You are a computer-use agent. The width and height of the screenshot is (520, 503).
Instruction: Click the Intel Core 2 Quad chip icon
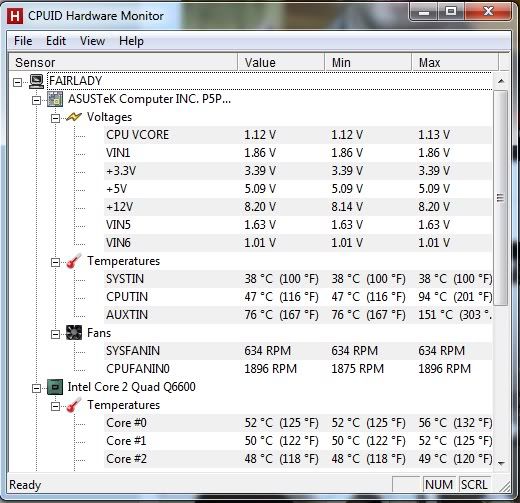click(x=55, y=387)
